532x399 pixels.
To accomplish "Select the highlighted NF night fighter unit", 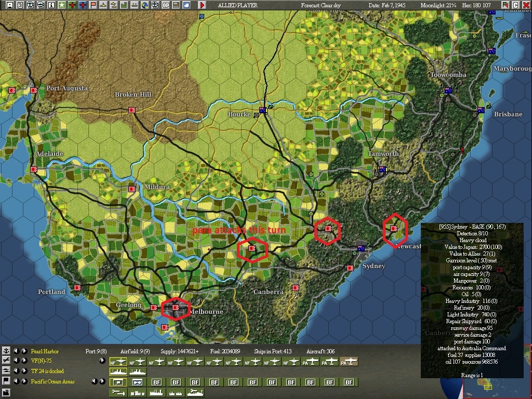I will coord(118,362).
